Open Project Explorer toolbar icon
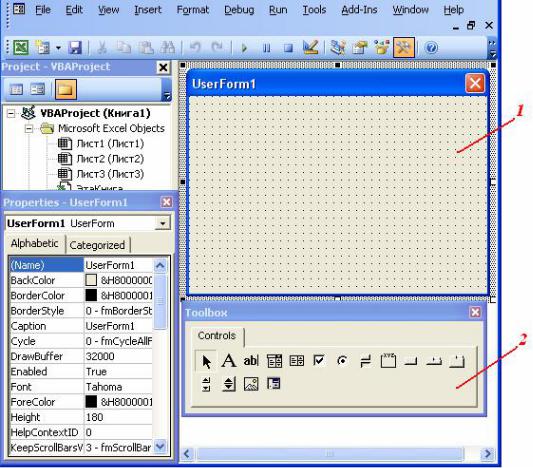 pyautogui.click(x=338, y=47)
